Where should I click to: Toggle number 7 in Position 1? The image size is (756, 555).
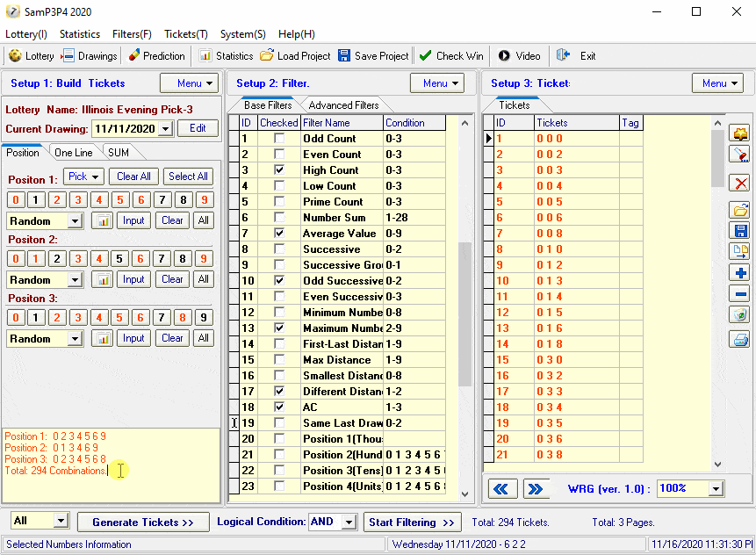(x=162, y=199)
